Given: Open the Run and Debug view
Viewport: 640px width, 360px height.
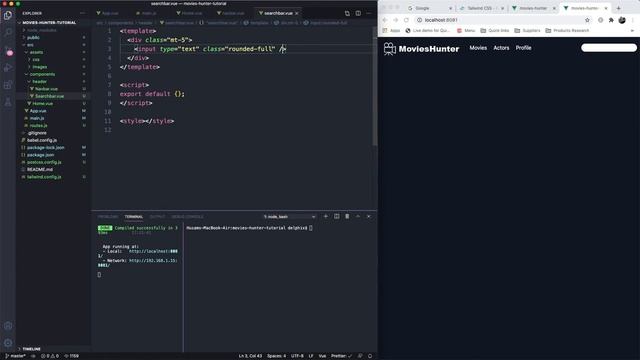Looking at the screenshot, I should pyautogui.click(x=8, y=68).
